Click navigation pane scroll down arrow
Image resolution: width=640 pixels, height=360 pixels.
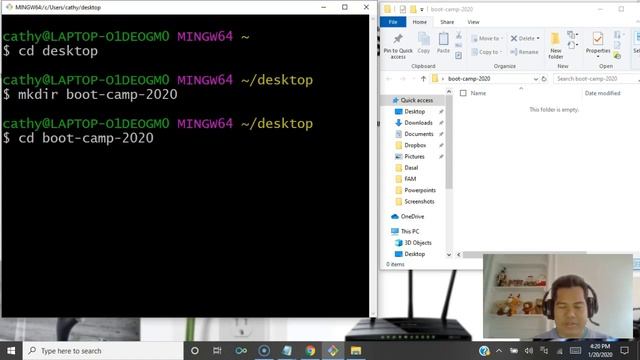click(449, 254)
